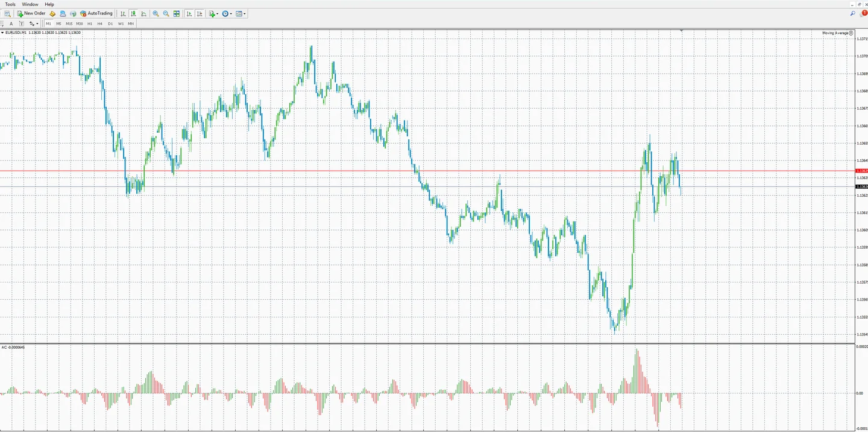Image resolution: width=868 pixels, height=432 pixels.
Task: Click the chart Templates icon
Action: pyautogui.click(x=239, y=13)
